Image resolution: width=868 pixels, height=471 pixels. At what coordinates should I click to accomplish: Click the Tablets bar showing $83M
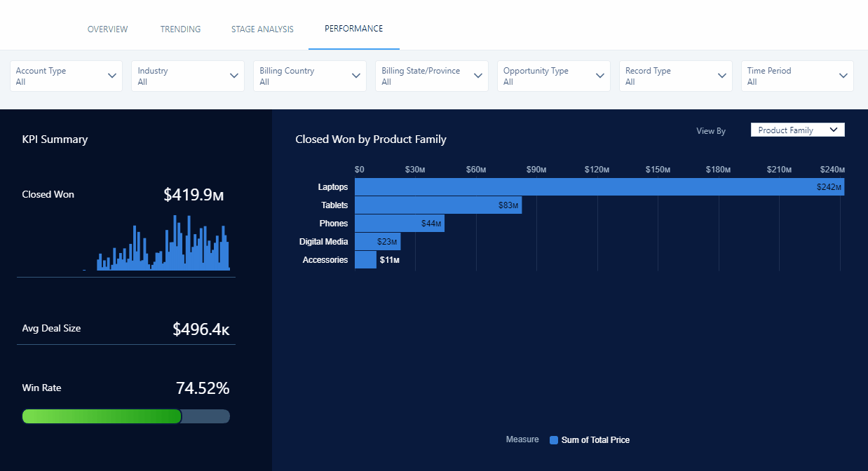tap(438, 205)
